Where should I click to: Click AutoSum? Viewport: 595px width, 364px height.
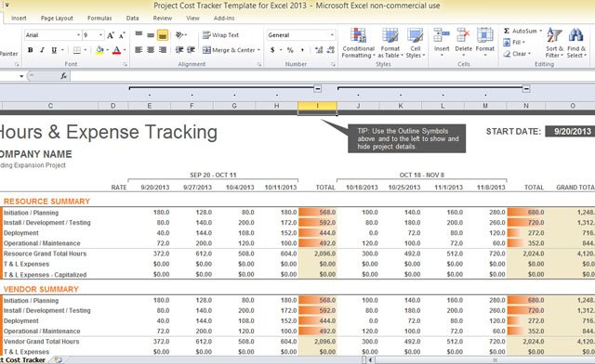(x=520, y=31)
